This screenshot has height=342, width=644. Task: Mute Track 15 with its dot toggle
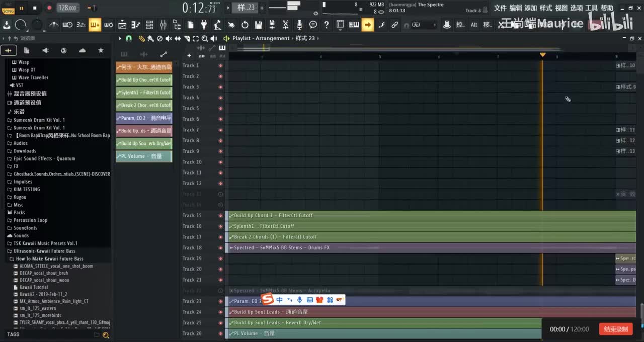tap(220, 215)
